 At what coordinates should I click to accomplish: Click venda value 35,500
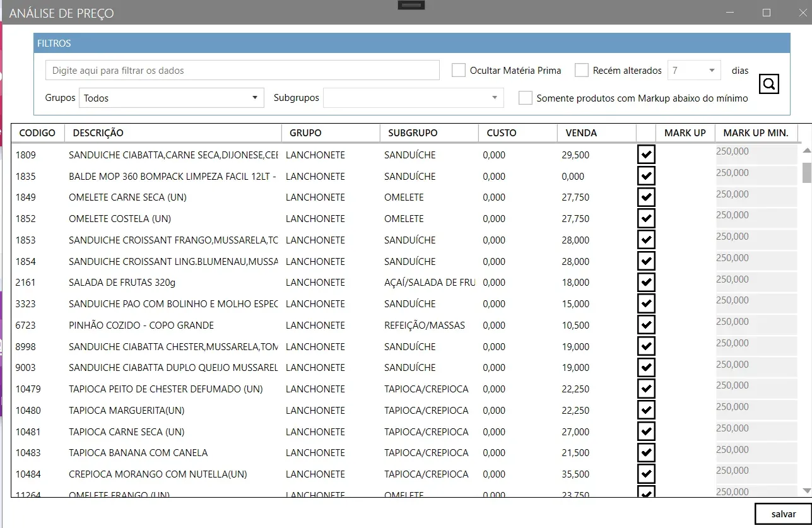tap(575, 474)
